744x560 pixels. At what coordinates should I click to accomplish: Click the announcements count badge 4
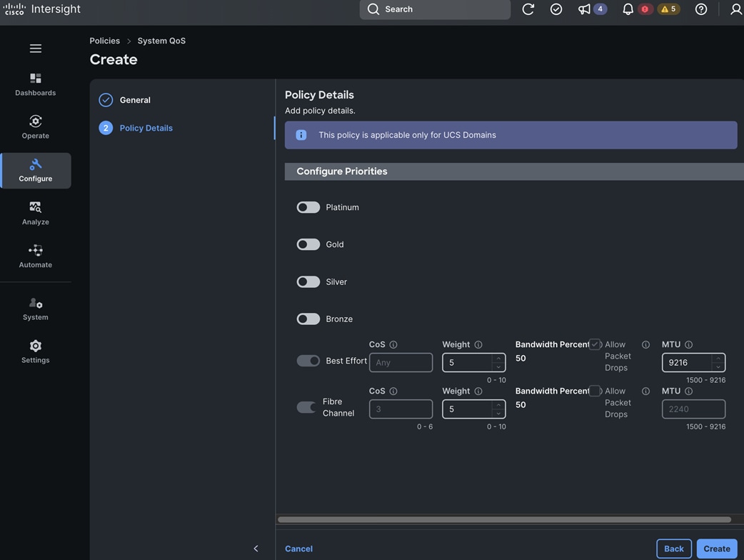600,9
